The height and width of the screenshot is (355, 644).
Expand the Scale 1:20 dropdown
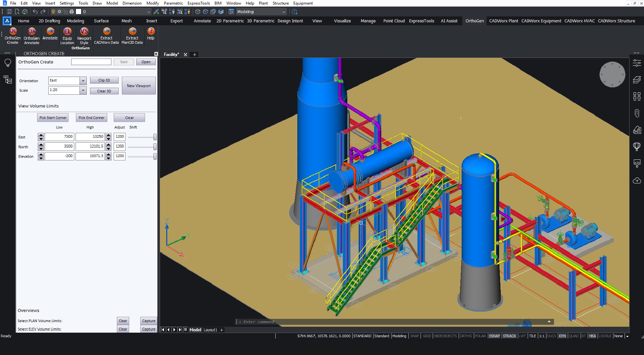tap(83, 90)
